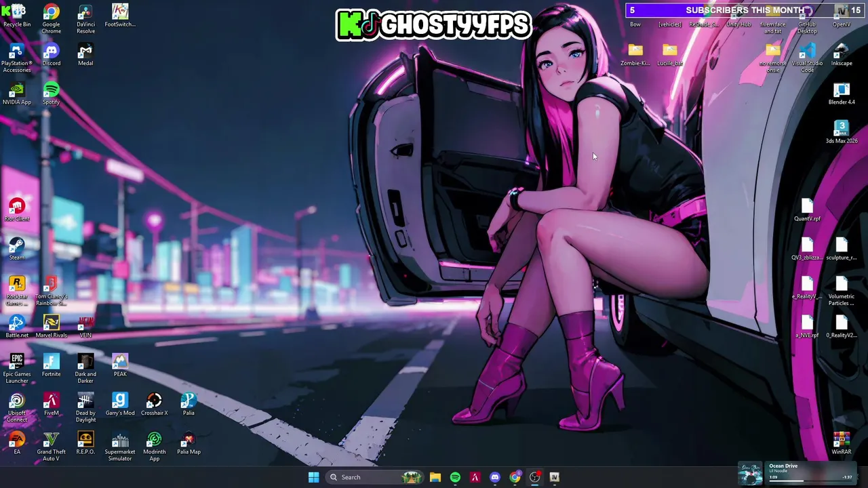Select the Palia desktop icon
Image resolution: width=868 pixels, height=488 pixels.
pos(189,404)
